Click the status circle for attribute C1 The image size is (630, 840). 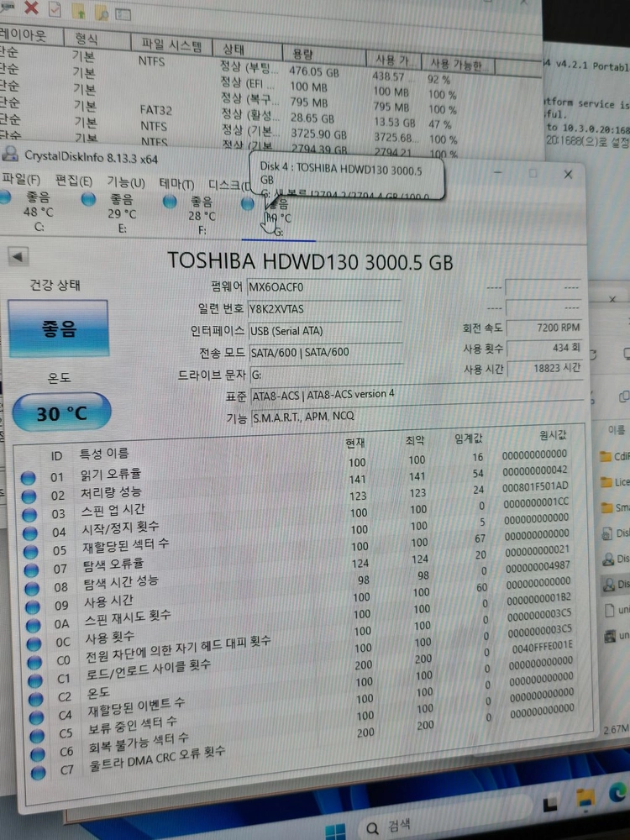tap(35, 680)
